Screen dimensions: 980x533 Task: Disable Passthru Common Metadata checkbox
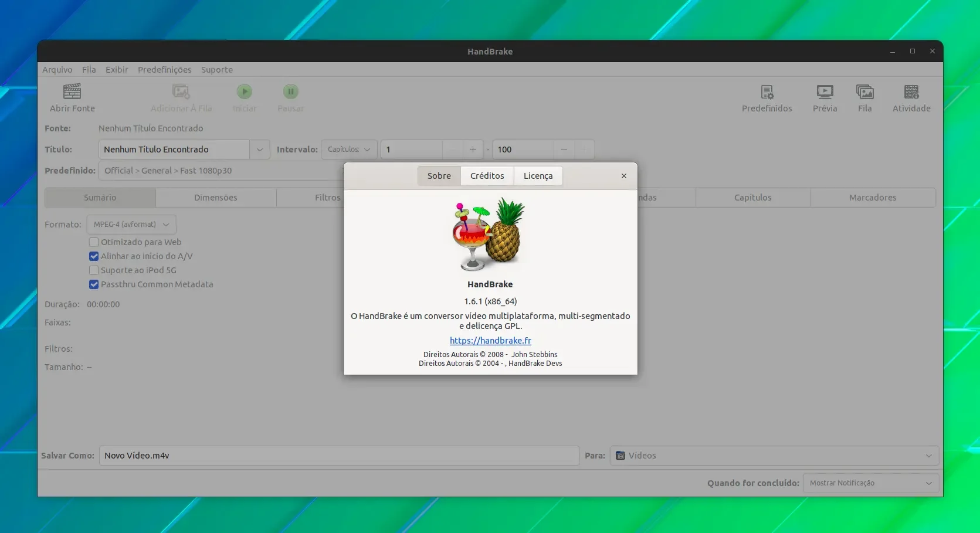click(94, 284)
